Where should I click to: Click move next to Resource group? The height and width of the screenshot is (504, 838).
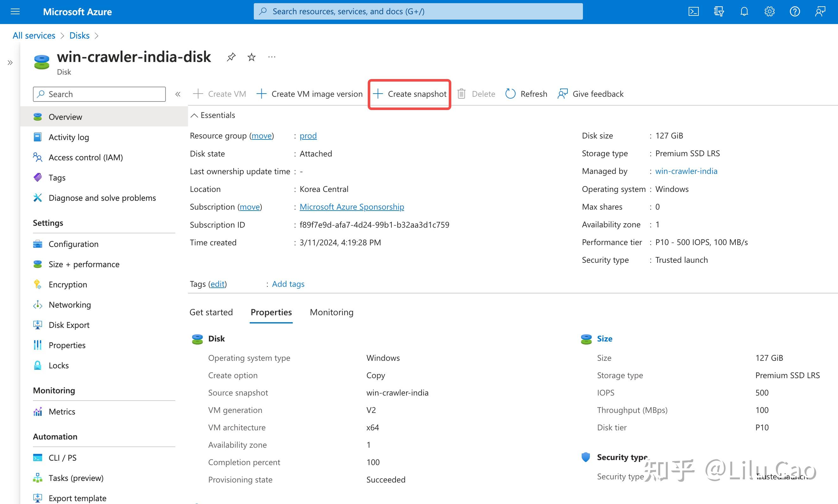pyautogui.click(x=262, y=136)
